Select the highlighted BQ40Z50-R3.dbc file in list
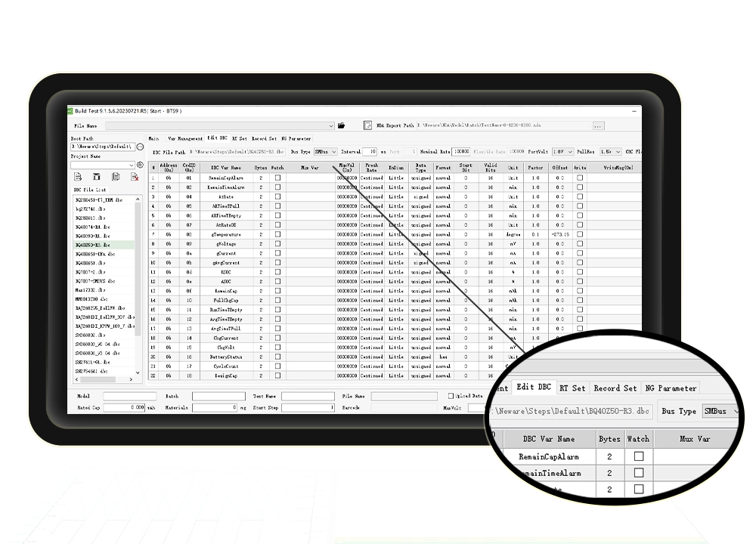The image size is (756, 544). point(103,245)
